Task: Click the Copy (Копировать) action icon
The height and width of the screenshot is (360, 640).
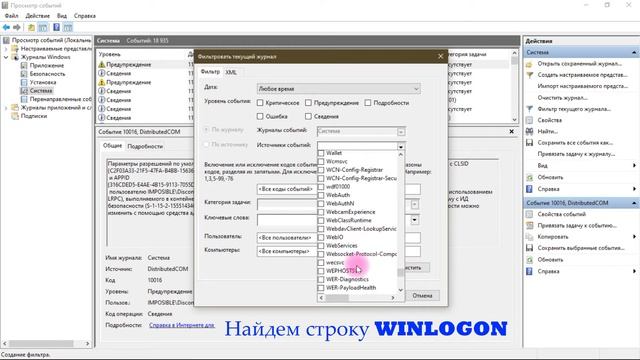Action: pos(529,237)
